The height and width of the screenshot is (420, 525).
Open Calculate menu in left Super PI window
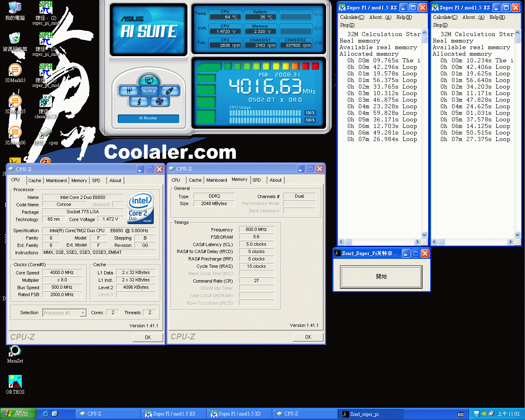pyautogui.click(x=352, y=17)
